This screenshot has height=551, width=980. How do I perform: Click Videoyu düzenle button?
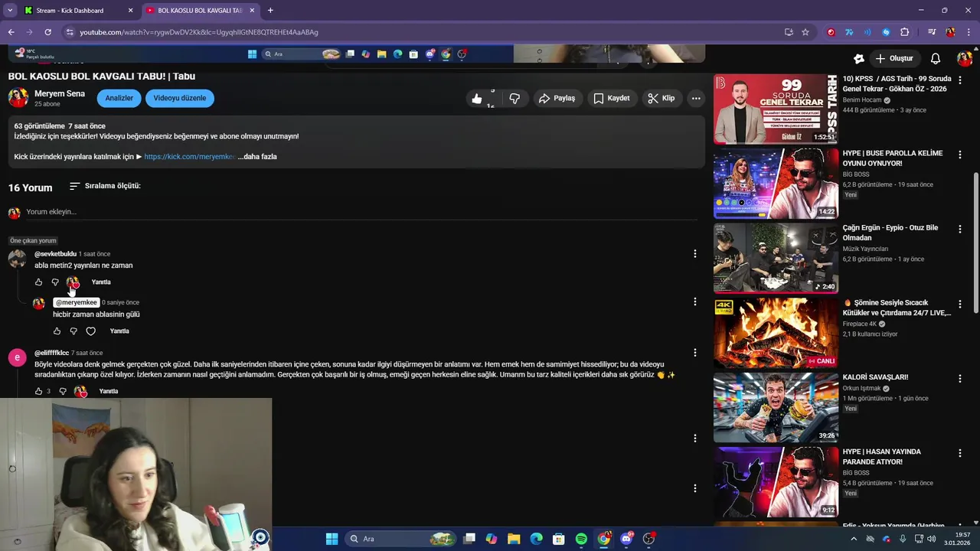180,98
